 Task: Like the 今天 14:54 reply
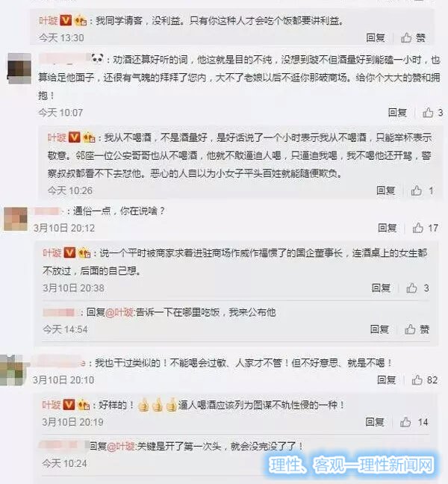click(x=410, y=329)
